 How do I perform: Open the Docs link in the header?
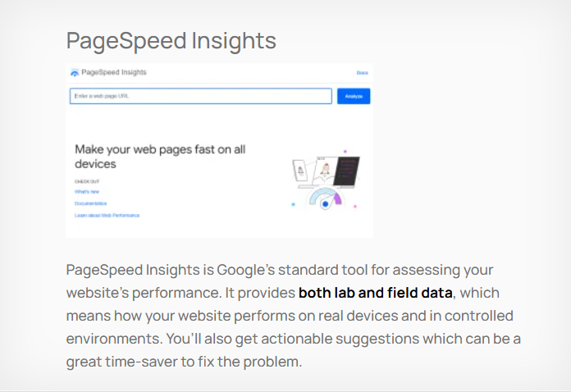(x=362, y=73)
